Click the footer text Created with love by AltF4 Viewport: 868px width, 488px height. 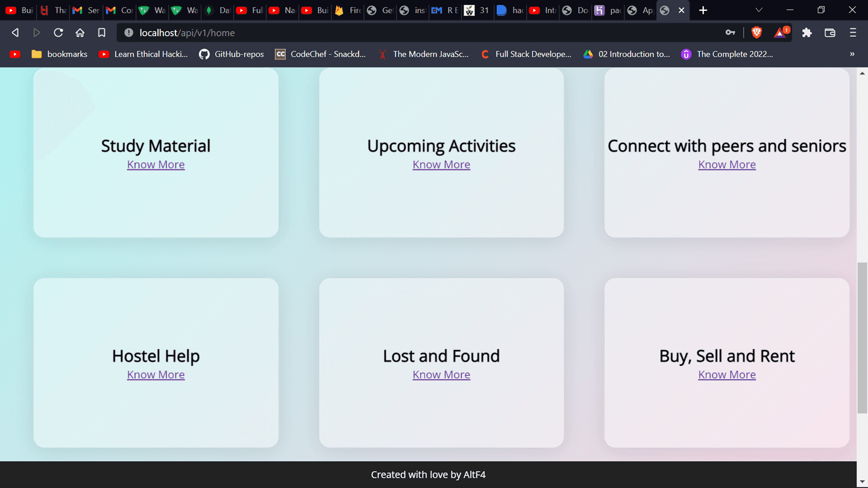[x=428, y=475]
